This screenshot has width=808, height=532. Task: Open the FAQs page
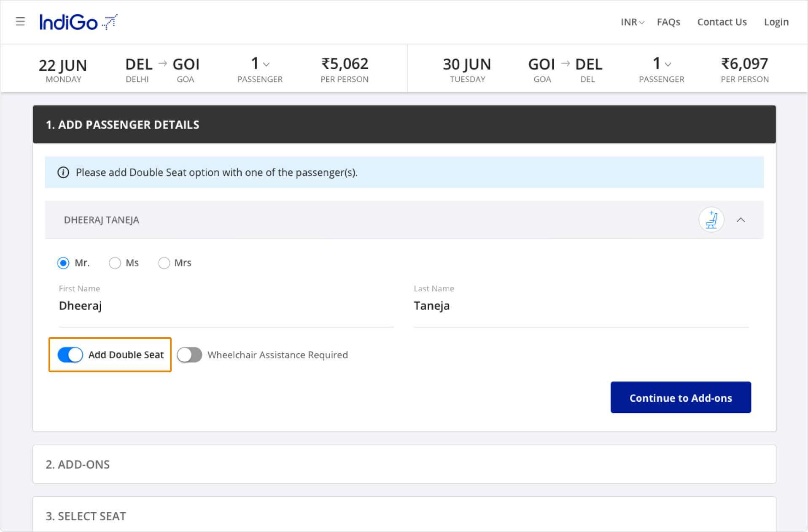[668, 22]
